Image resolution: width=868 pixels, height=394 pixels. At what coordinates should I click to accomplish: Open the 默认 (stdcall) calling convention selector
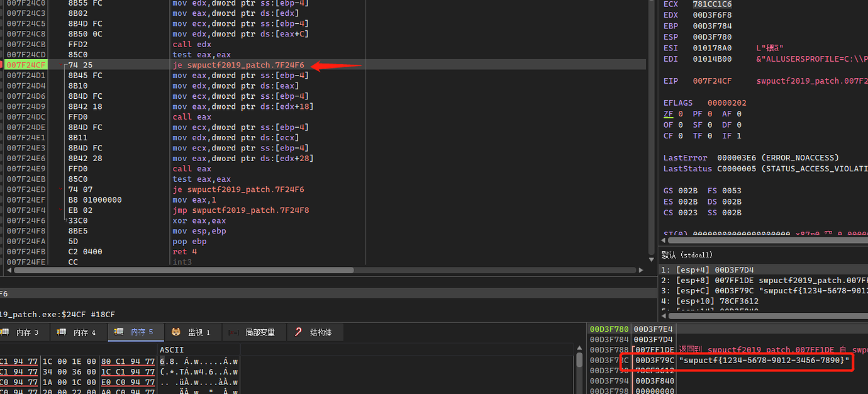(688, 254)
